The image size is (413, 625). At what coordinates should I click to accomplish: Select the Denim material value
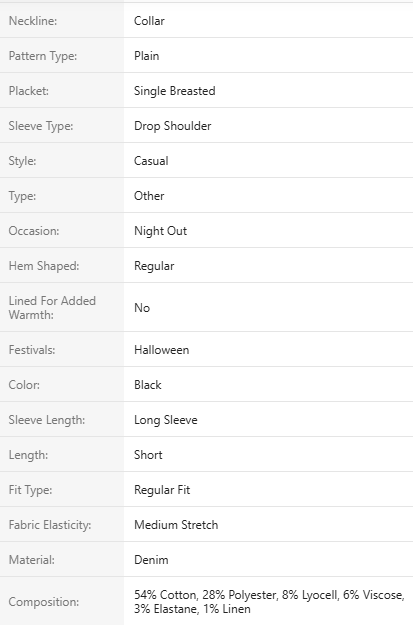(x=151, y=560)
